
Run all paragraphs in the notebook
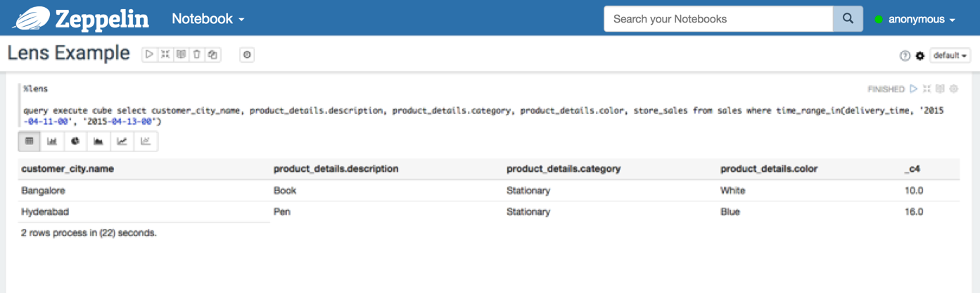pyautogui.click(x=149, y=54)
